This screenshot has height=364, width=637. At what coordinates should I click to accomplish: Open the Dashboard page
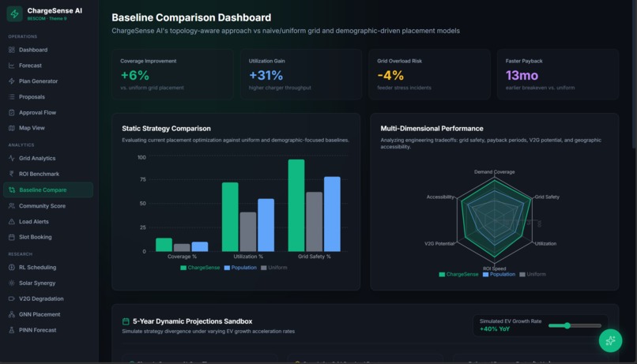coord(48,50)
